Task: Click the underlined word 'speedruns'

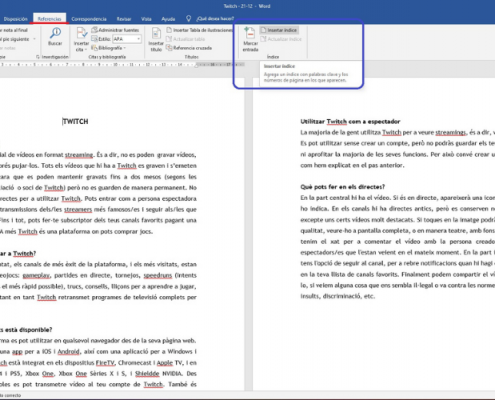Action: (x=158, y=275)
